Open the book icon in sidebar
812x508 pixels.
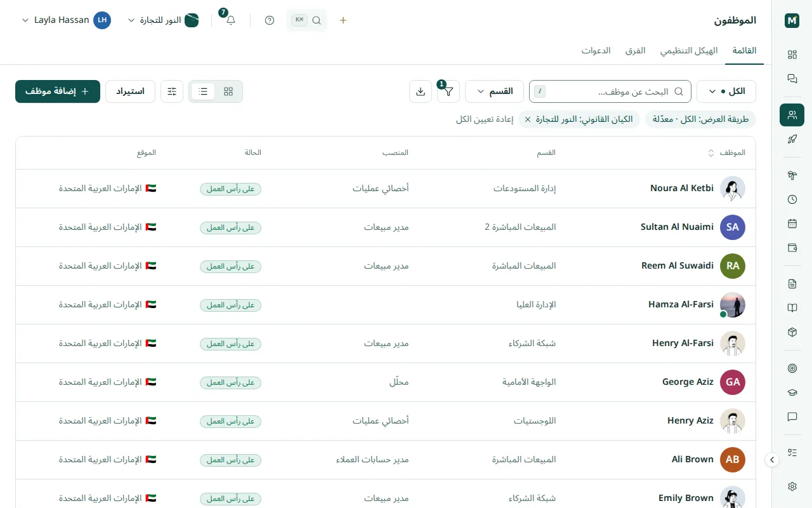[x=792, y=308]
